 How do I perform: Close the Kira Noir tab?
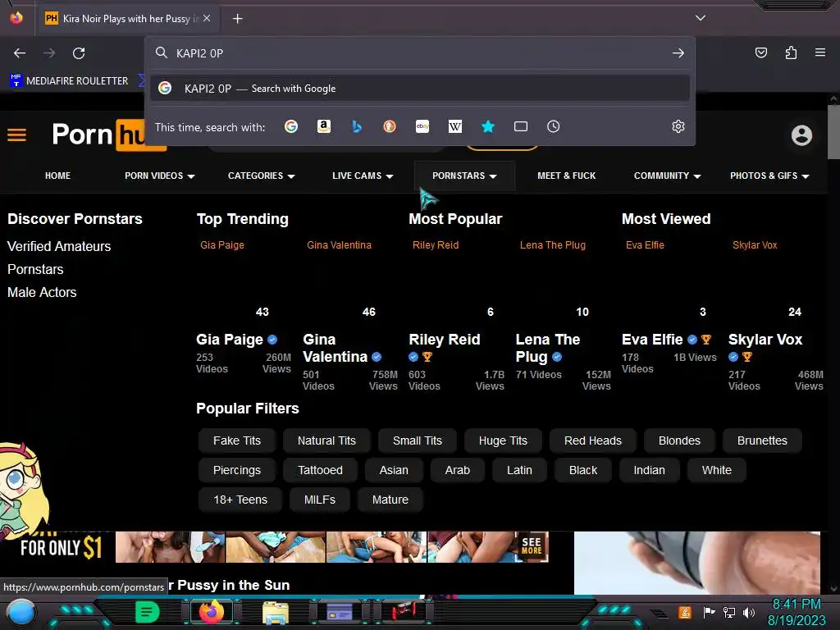click(207, 18)
